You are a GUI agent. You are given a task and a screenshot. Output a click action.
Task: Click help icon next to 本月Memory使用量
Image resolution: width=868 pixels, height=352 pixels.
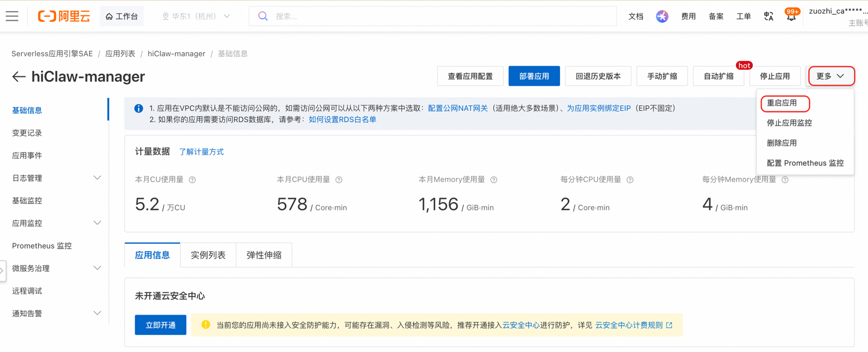pos(494,180)
